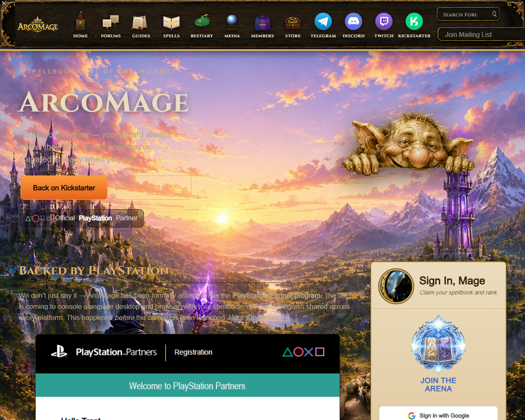Image resolution: width=525 pixels, height=420 pixels.
Task: Open the Kickstarter icon
Action: click(414, 21)
